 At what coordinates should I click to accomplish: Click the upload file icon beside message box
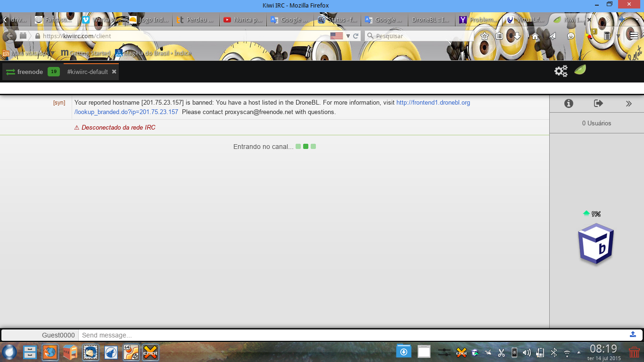tap(633, 334)
